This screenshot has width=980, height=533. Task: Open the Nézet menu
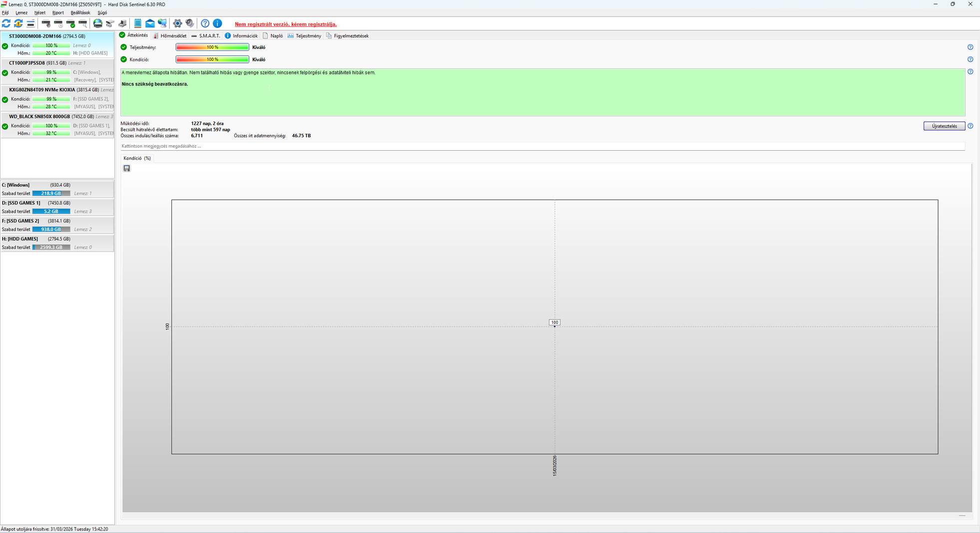click(40, 13)
